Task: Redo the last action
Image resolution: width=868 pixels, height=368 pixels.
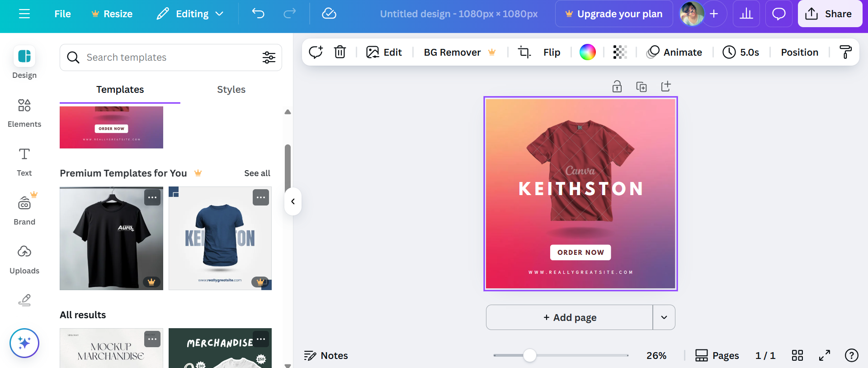Action: [289, 14]
